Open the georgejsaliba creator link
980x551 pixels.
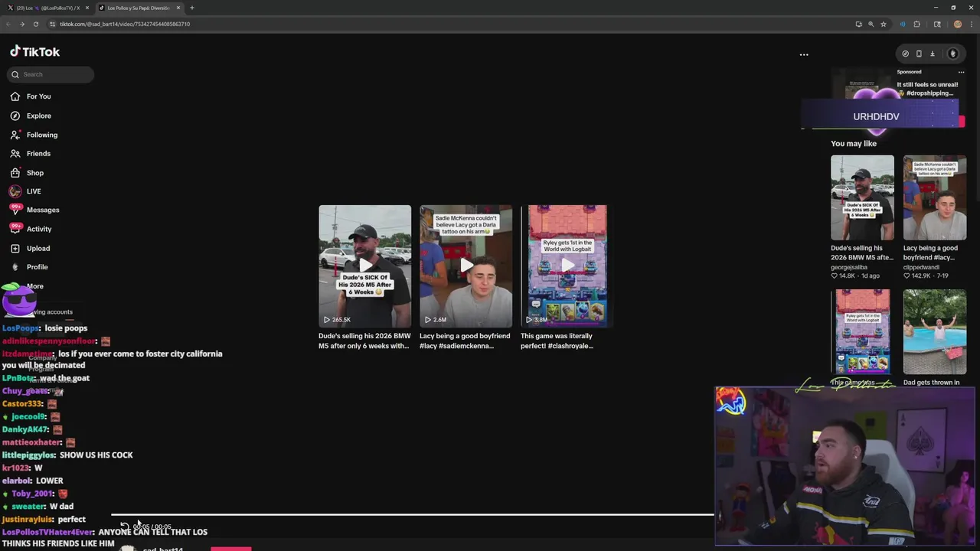(849, 267)
